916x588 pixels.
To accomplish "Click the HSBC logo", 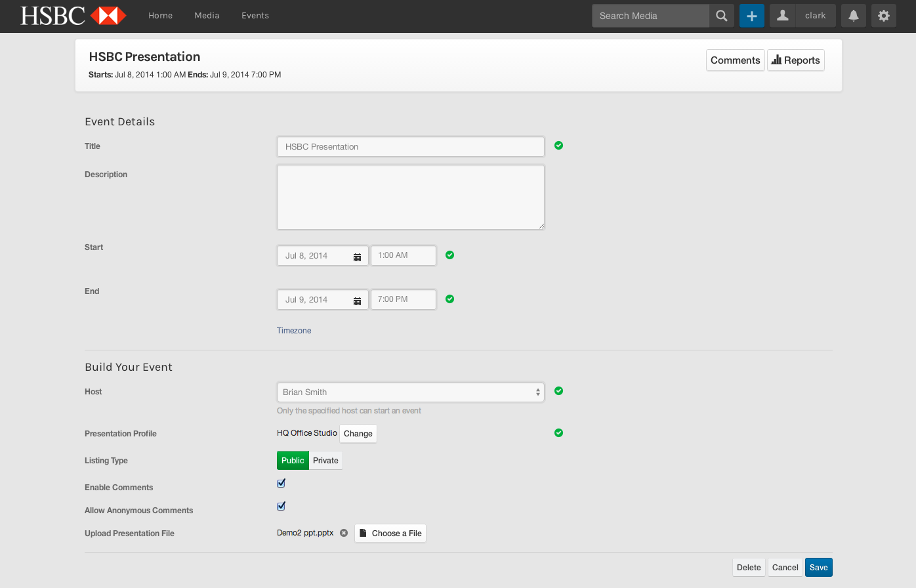I will pos(73,16).
